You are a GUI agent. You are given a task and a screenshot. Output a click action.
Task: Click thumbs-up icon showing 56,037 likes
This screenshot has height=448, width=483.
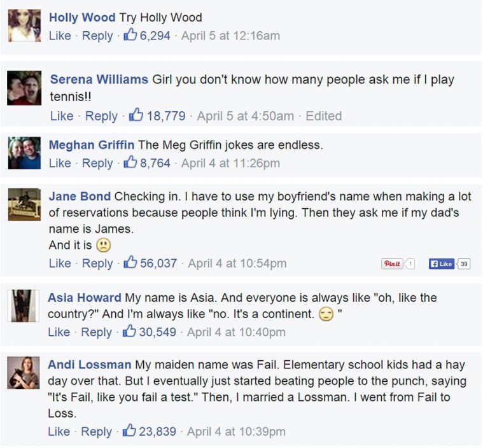pyautogui.click(x=130, y=262)
